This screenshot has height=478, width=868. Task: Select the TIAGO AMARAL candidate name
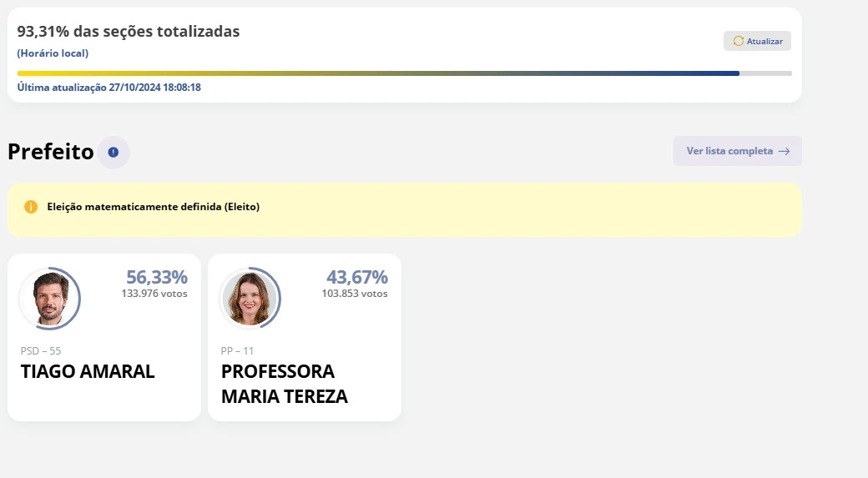tap(88, 372)
